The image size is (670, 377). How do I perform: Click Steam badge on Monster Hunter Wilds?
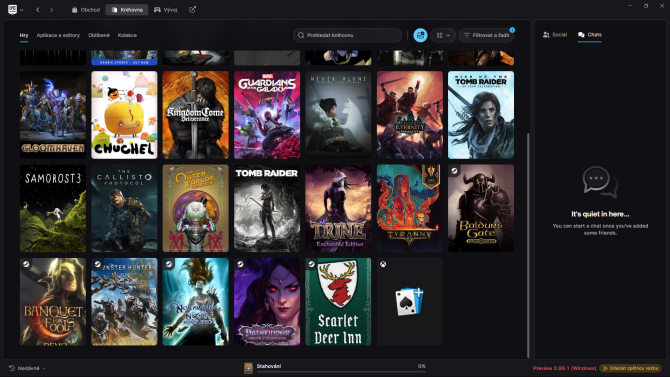click(x=97, y=264)
